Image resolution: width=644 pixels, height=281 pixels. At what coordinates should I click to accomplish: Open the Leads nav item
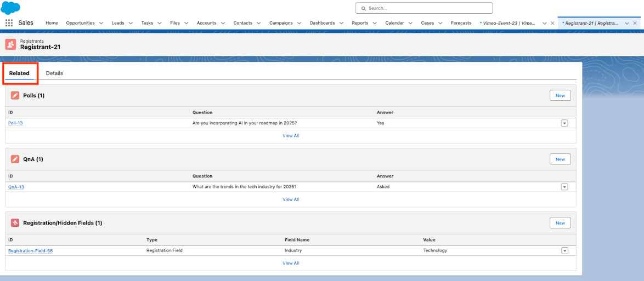pyautogui.click(x=118, y=23)
